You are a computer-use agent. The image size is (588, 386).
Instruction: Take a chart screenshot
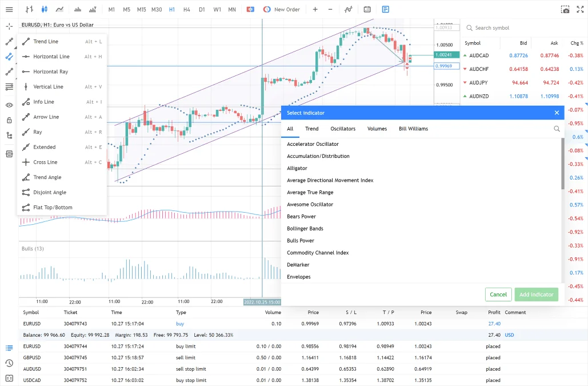565,10
